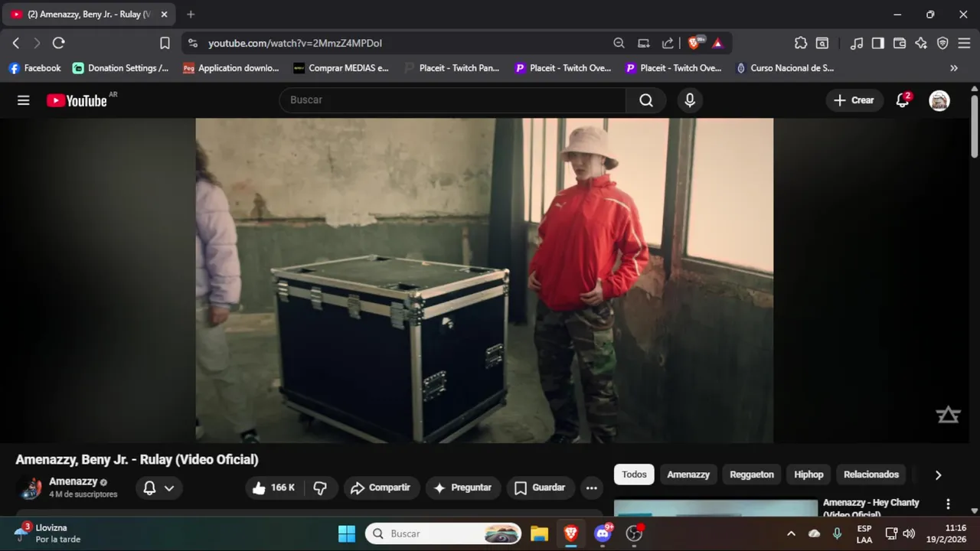Image resolution: width=980 pixels, height=551 pixels.
Task: Start voice search with microphone icon
Action: (690, 100)
